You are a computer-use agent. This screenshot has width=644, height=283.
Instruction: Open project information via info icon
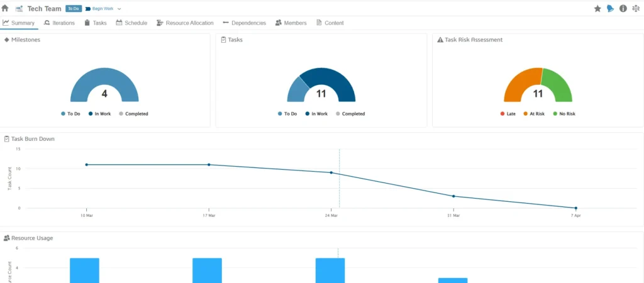[x=623, y=9]
